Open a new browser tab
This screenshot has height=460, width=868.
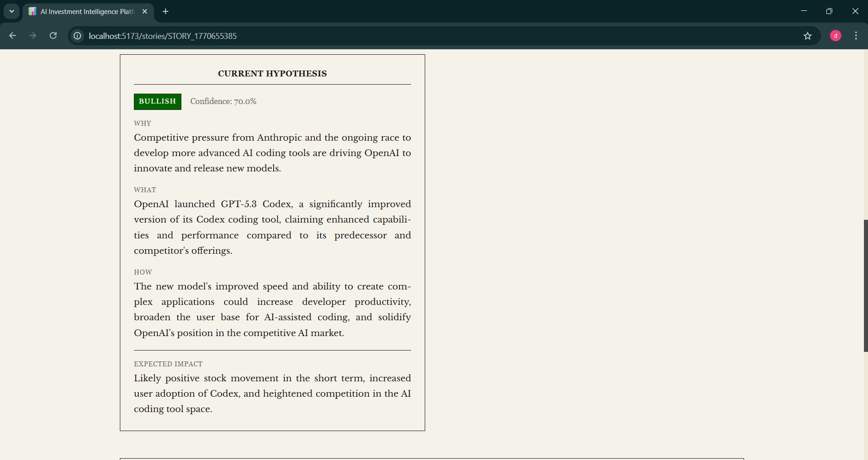[x=166, y=11]
